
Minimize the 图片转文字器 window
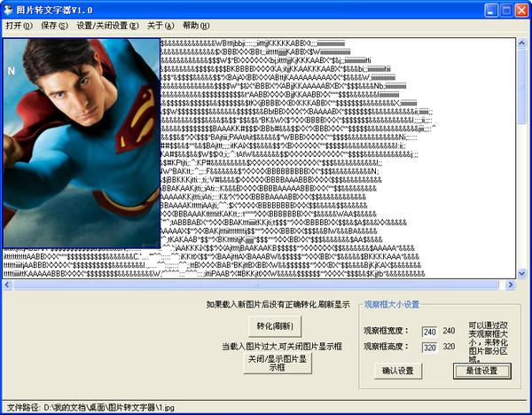pos(491,10)
